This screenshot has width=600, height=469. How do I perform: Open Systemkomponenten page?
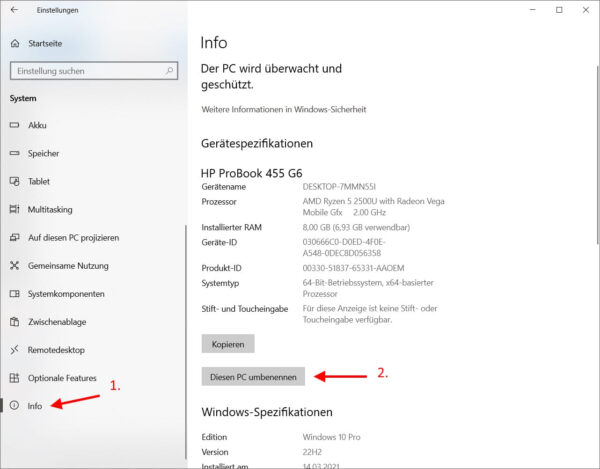point(66,294)
